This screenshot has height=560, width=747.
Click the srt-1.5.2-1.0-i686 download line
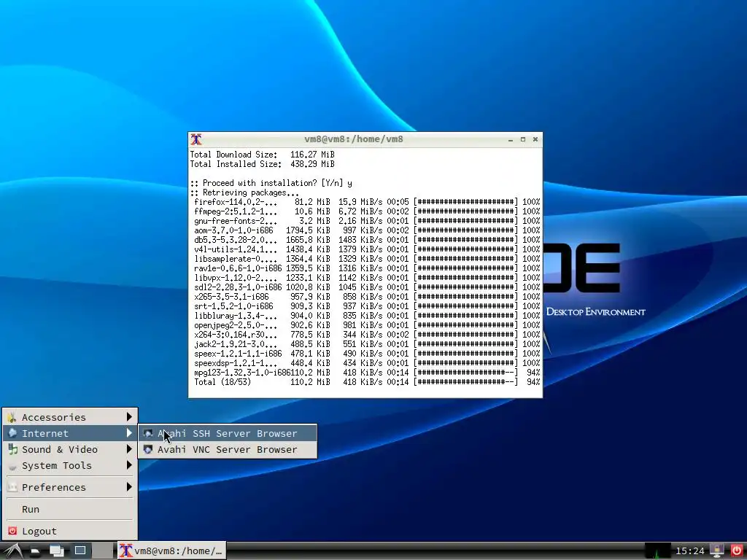pos(365,306)
